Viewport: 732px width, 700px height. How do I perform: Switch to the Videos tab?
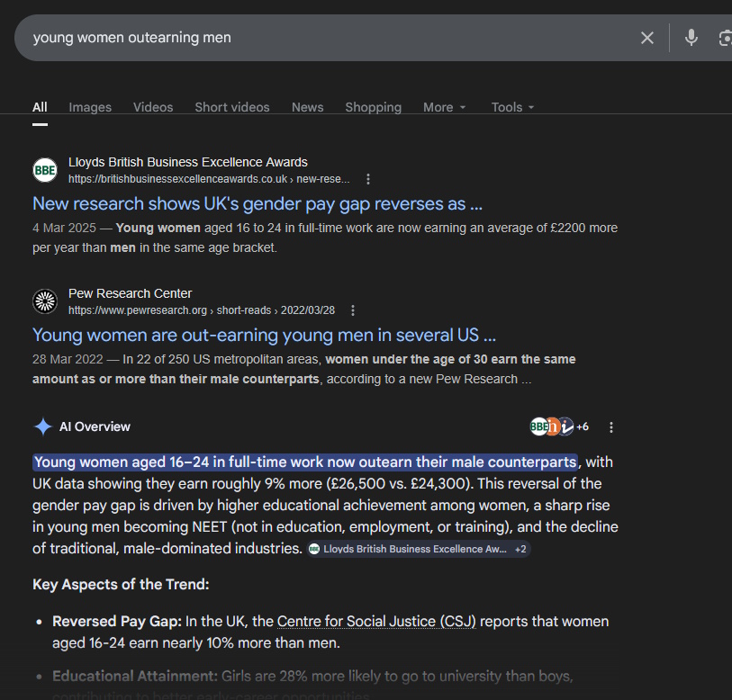[x=153, y=107]
